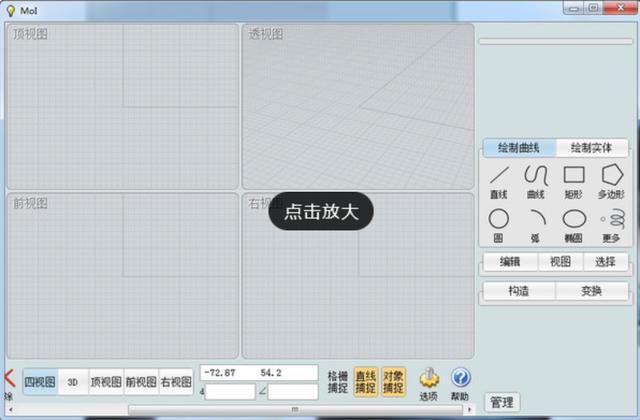
Task: Click the MoI lightbulb title icon
Action: [x=11, y=11]
